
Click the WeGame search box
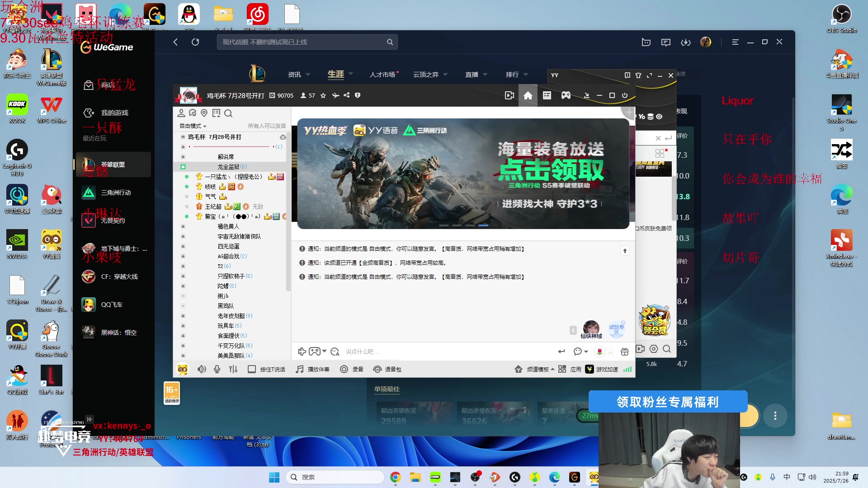point(307,42)
